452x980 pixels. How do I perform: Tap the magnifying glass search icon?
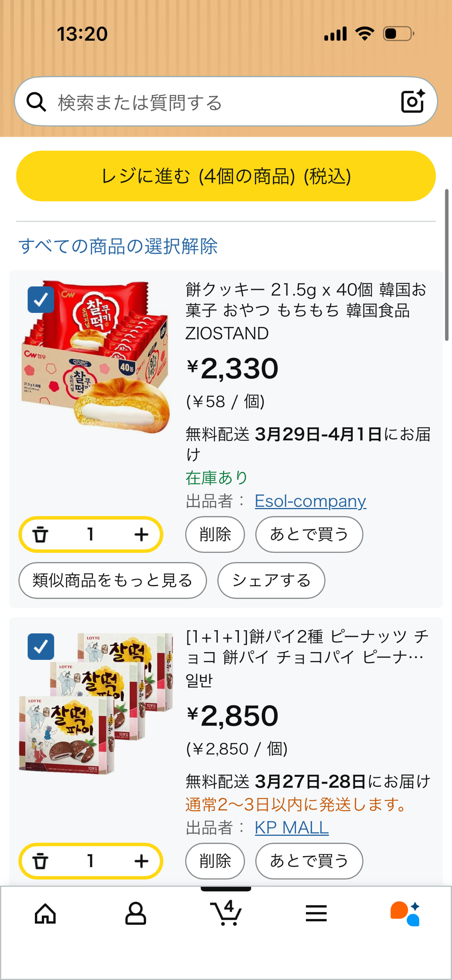[36, 102]
